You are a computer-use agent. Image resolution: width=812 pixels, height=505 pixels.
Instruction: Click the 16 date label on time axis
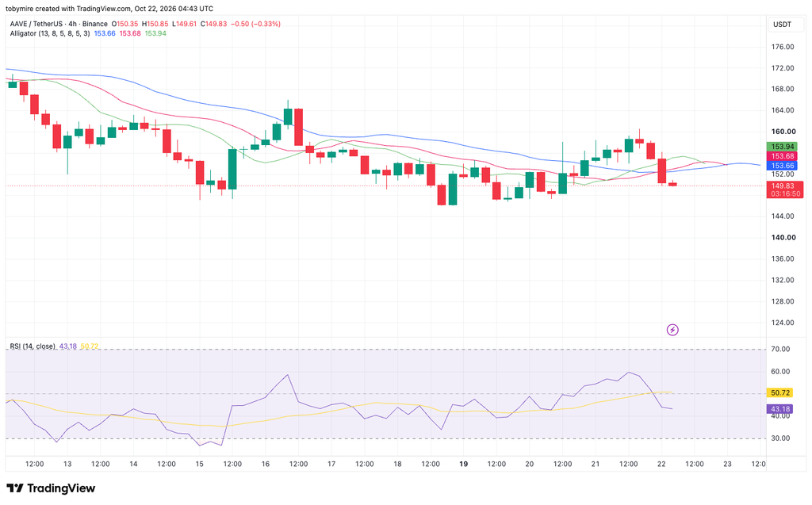[x=265, y=464]
